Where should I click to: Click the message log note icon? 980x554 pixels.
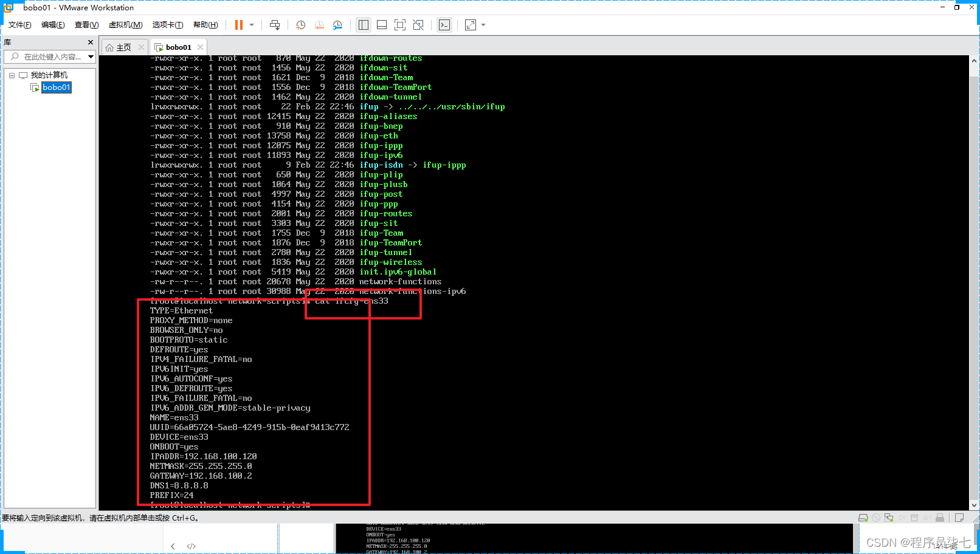(x=959, y=518)
